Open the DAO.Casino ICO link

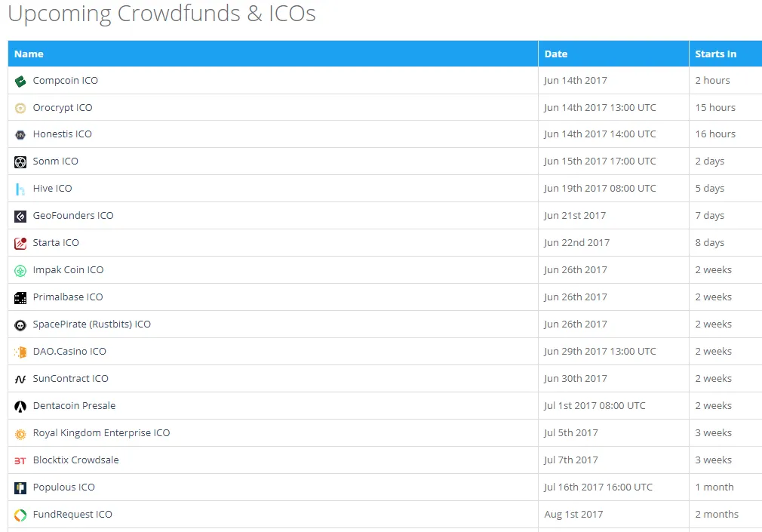(x=69, y=351)
